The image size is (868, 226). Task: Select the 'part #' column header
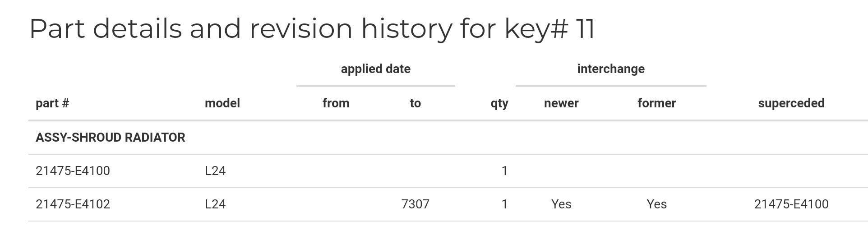[x=52, y=103]
